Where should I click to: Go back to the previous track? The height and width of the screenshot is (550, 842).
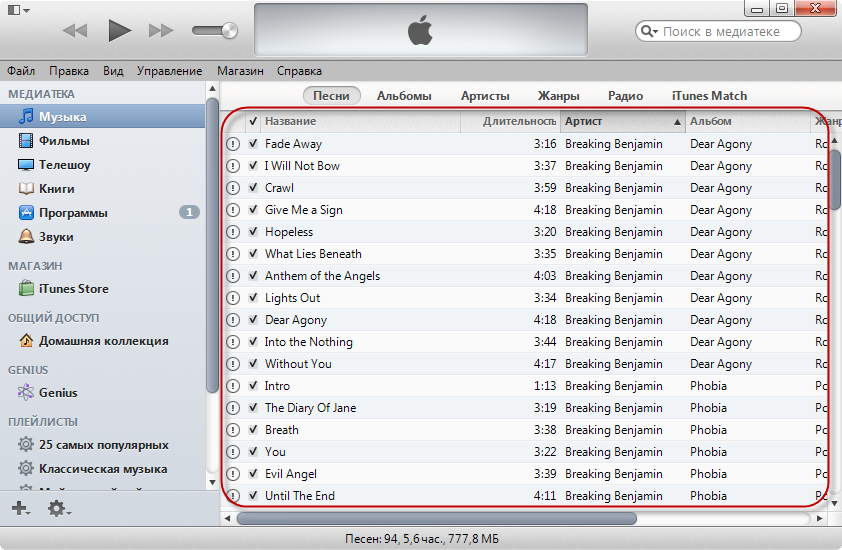[x=75, y=31]
